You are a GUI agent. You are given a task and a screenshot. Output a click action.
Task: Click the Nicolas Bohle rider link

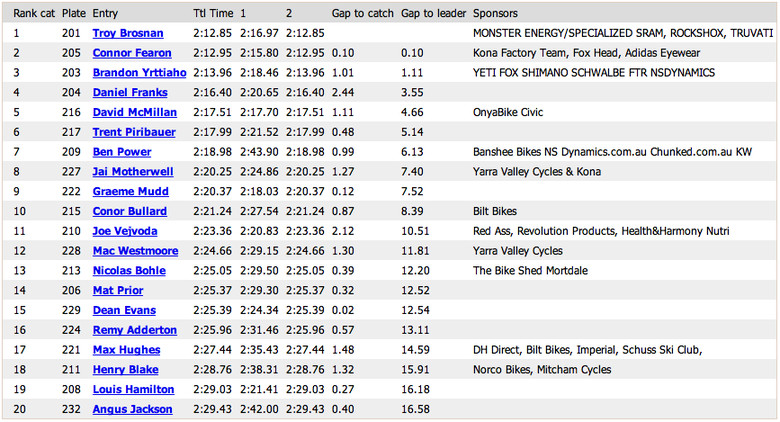click(129, 271)
